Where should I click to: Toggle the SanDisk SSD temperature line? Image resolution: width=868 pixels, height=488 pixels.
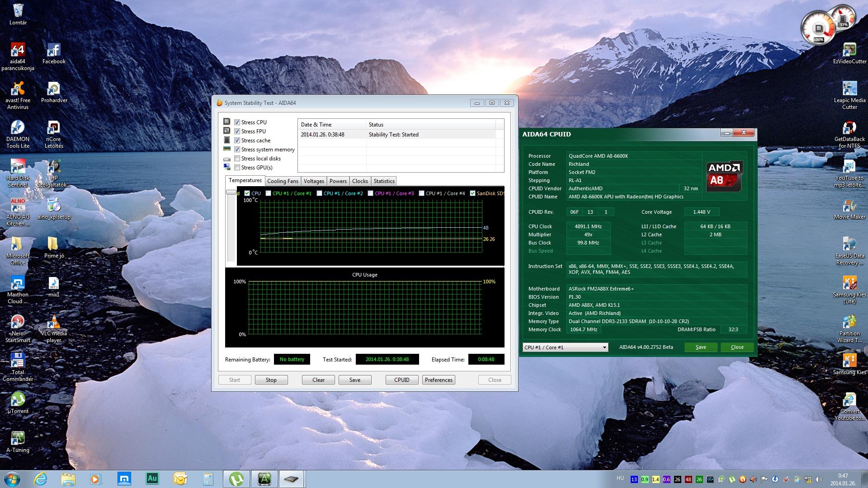472,193
